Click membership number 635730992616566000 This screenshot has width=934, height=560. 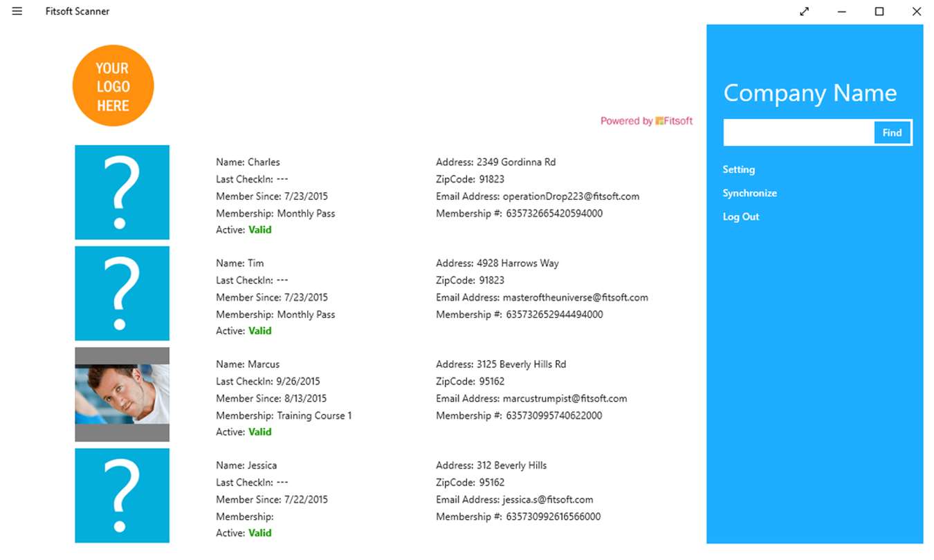pos(553,516)
